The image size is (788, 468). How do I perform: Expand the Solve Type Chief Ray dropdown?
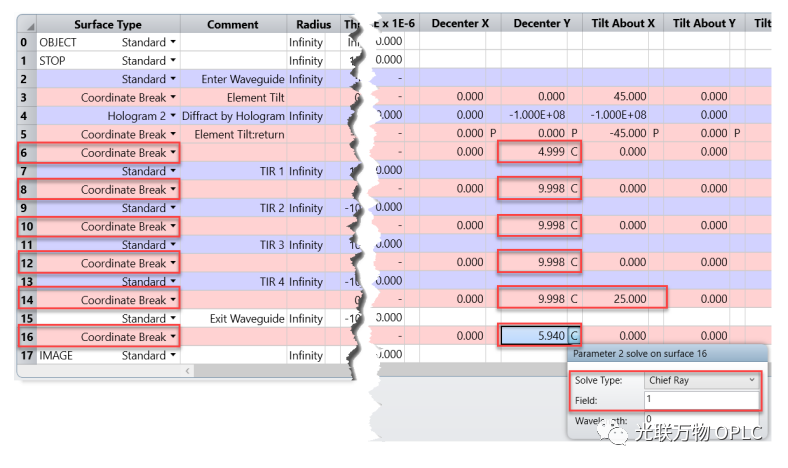(x=752, y=381)
